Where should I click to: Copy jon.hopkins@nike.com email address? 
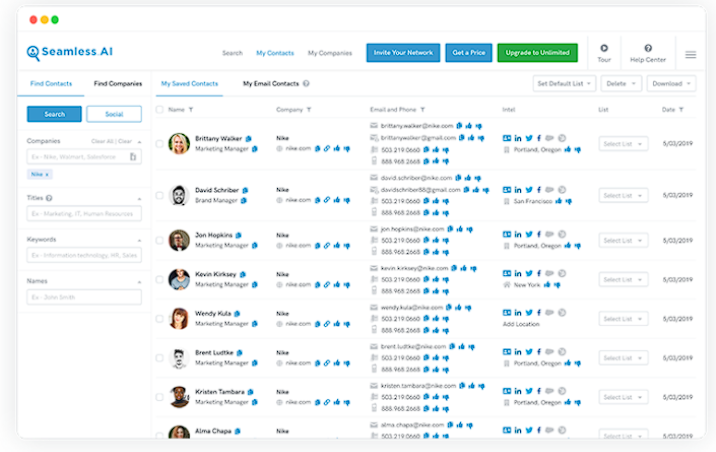tap(450, 229)
